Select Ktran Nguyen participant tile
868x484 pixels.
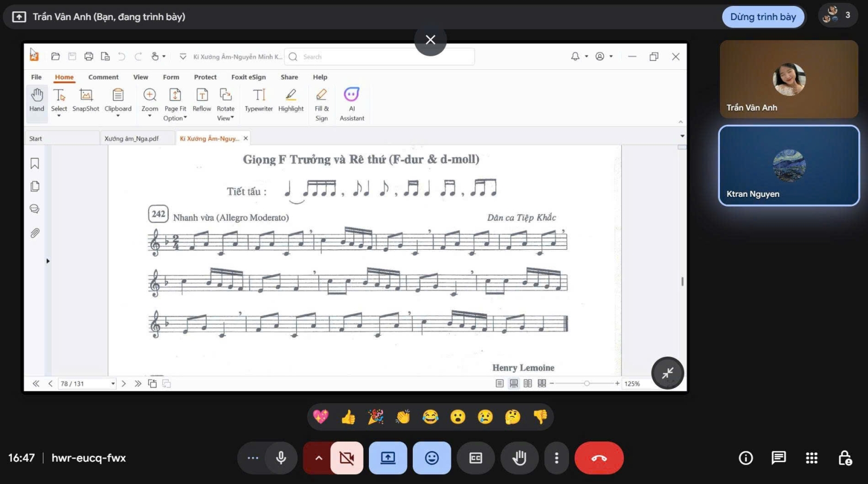(789, 165)
